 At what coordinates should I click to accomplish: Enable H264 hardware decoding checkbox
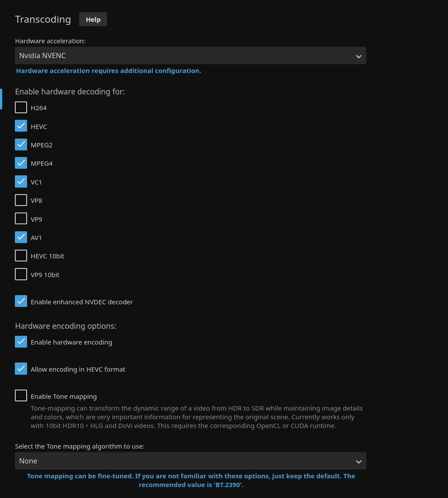(x=21, y=108)
